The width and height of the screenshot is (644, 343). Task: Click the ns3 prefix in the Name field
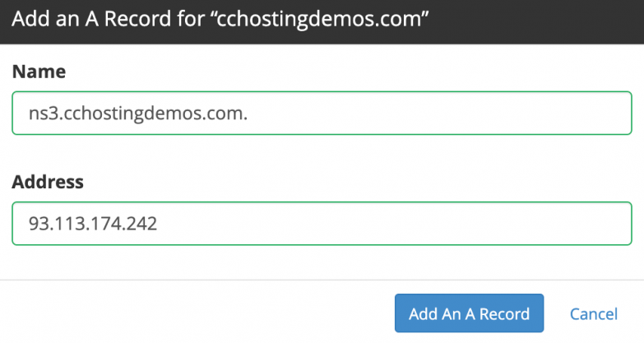[39, 114]
